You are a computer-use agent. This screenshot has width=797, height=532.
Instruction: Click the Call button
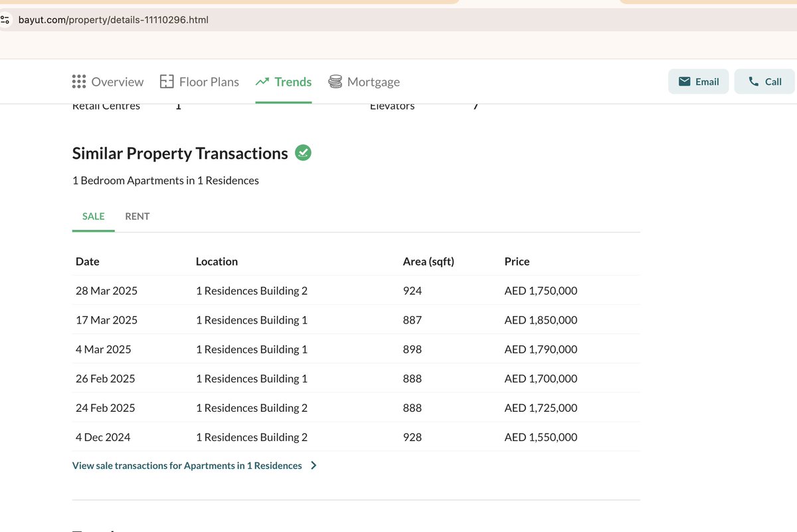[764, 82]
